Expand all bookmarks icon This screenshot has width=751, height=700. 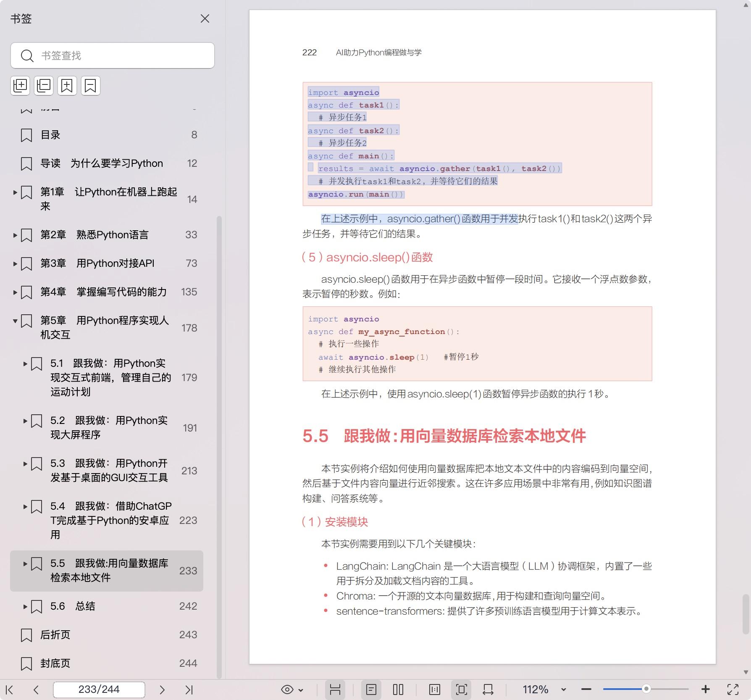[20, 86]
